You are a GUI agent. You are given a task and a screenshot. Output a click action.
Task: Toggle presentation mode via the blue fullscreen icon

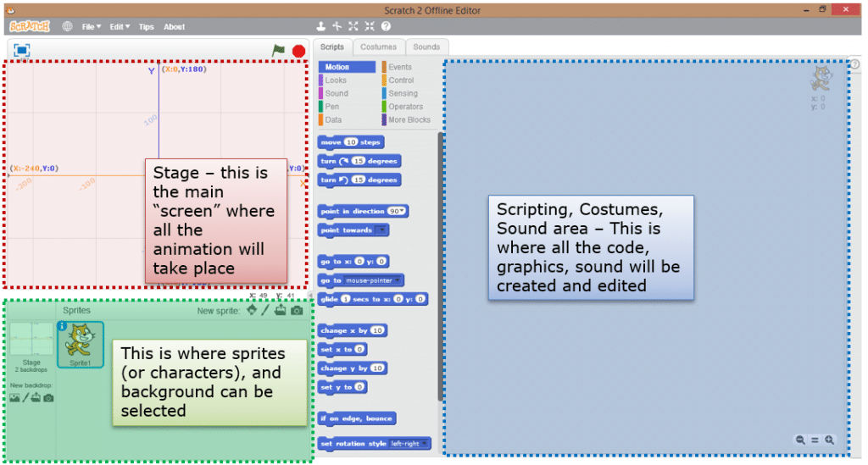click(21, 50)
